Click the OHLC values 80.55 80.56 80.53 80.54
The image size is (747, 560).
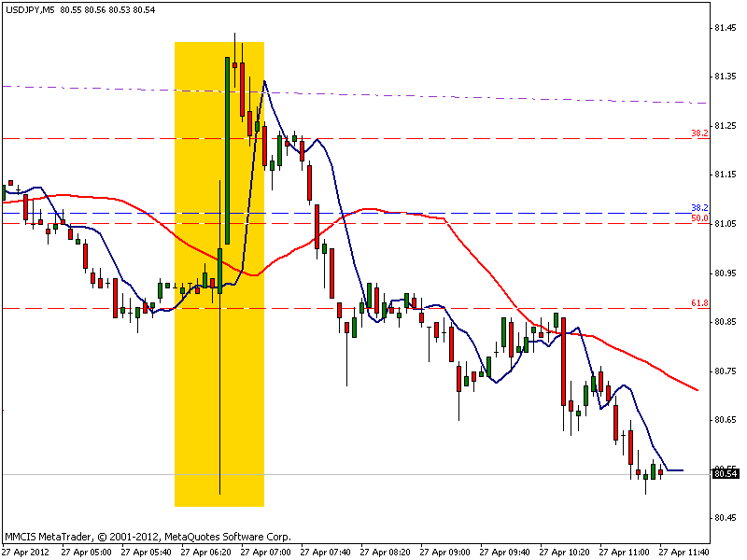[x=107, y=9]
